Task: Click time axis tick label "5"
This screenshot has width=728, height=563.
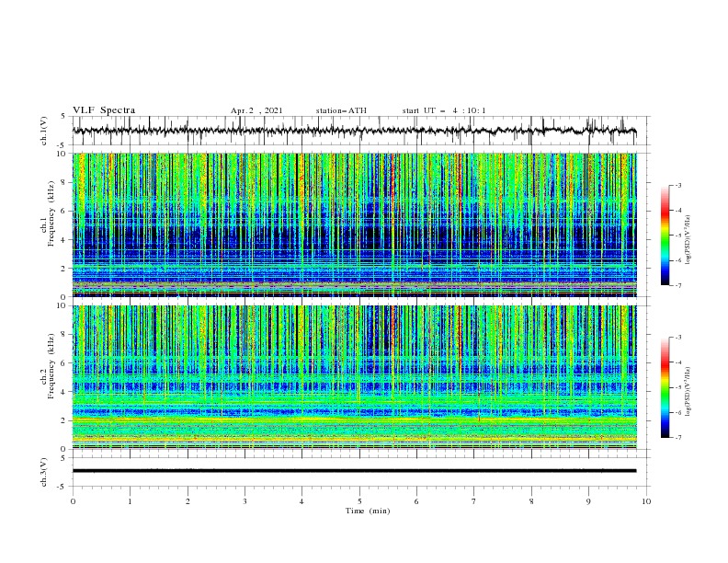Action: [359, 501]
